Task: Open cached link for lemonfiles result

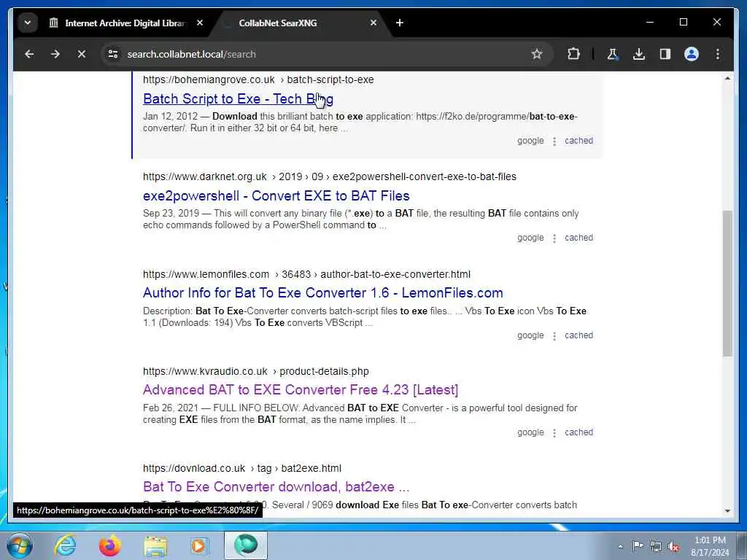Action: (x=578, y=335)
